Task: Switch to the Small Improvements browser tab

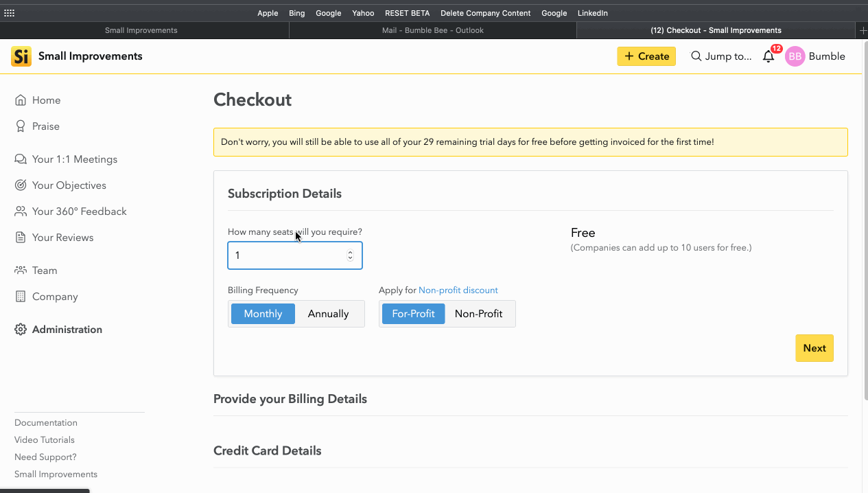Action: coord(141,30)
